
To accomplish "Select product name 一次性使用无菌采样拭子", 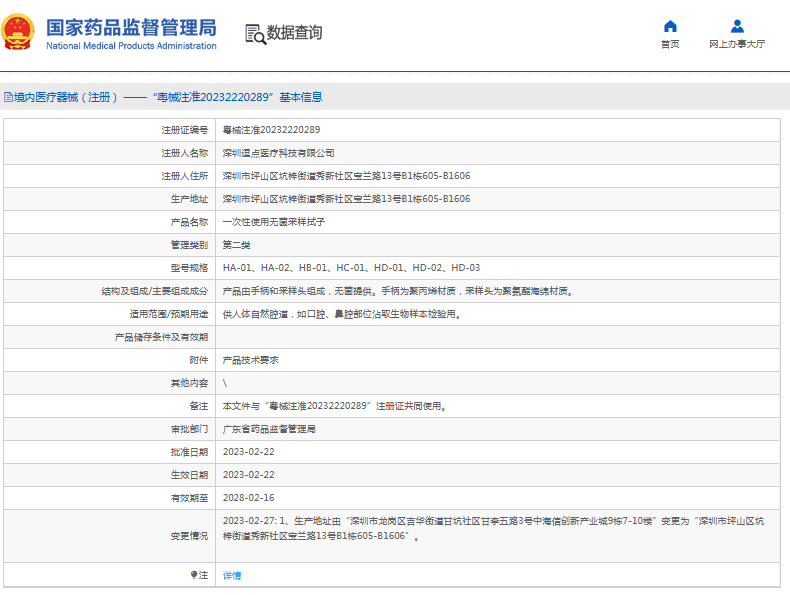I will tap(274, 222).
